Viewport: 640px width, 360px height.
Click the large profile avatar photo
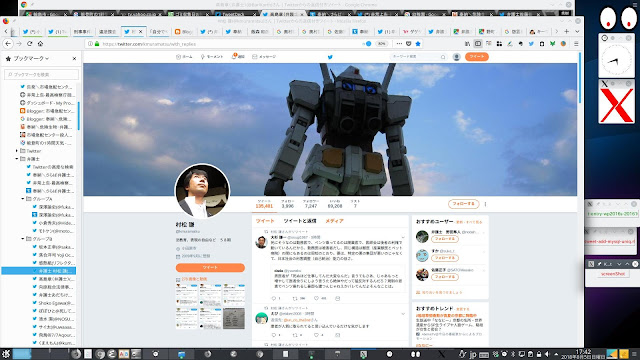click(x=202, y=191)
